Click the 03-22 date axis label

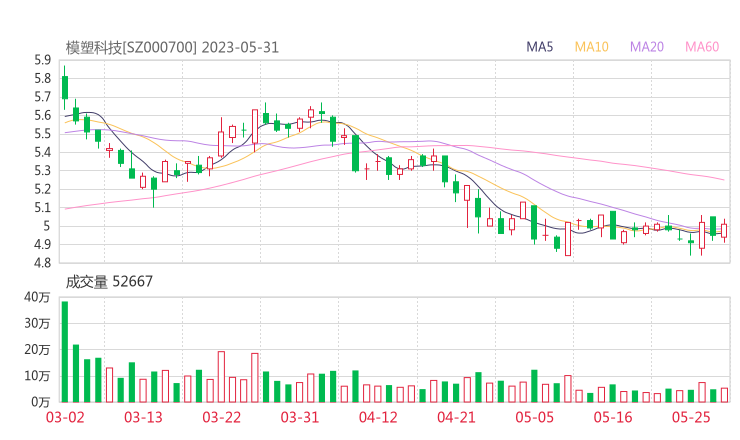pyautogui.click(x=221, y=417)
